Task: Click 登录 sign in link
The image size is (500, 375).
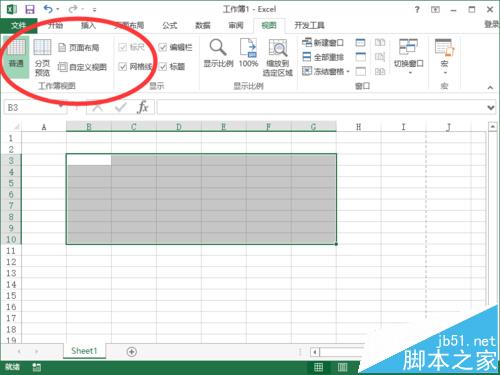Action: 492,24
